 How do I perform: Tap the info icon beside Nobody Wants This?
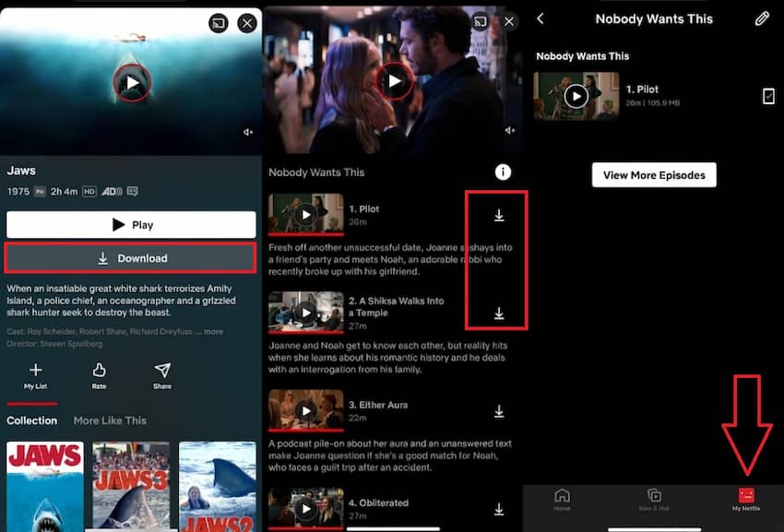(503, 171)
